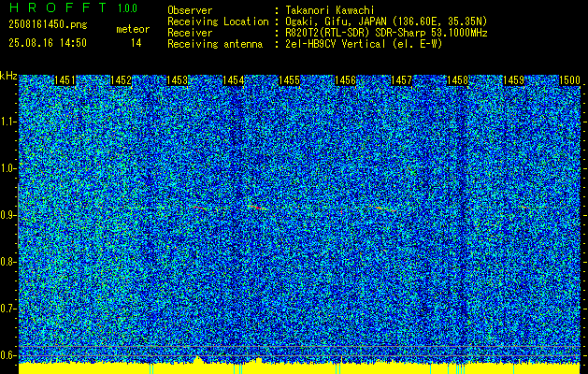Click the 0.7 kHz axis label

7,309
